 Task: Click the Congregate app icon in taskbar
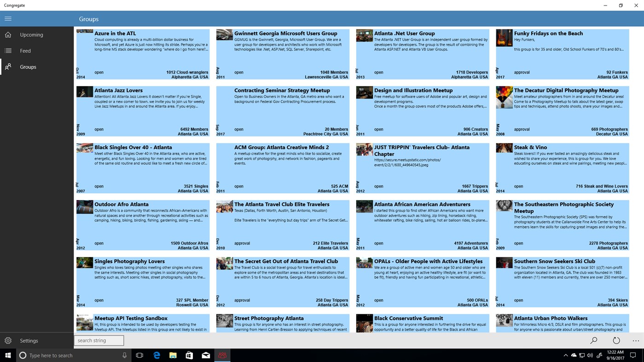(222, 355)
